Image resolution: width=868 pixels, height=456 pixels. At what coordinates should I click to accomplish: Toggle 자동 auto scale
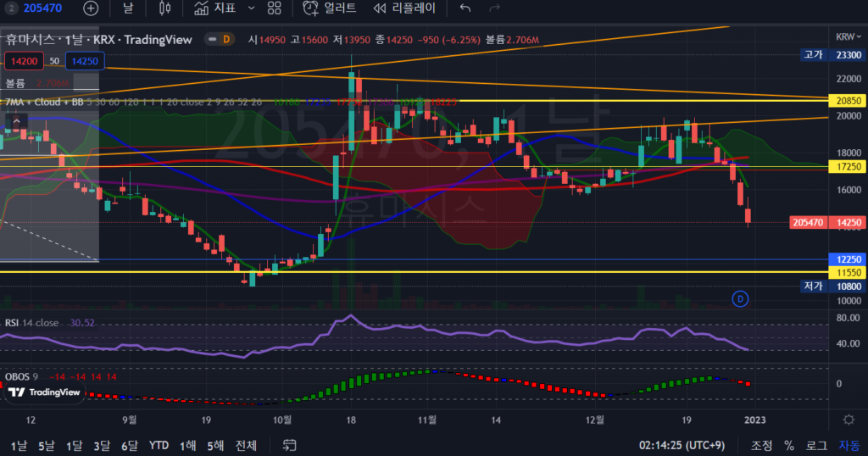[x=849, y=445]
